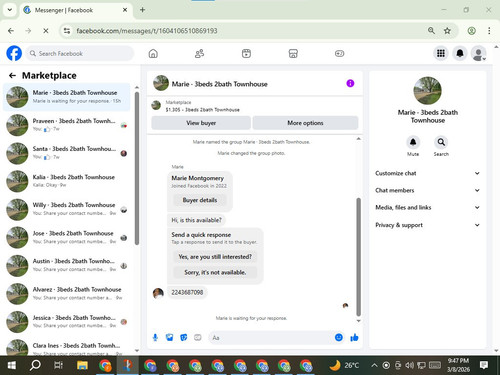Expand the Privacy & support section
Screen dimensions: 500x375
coord(428,225)
